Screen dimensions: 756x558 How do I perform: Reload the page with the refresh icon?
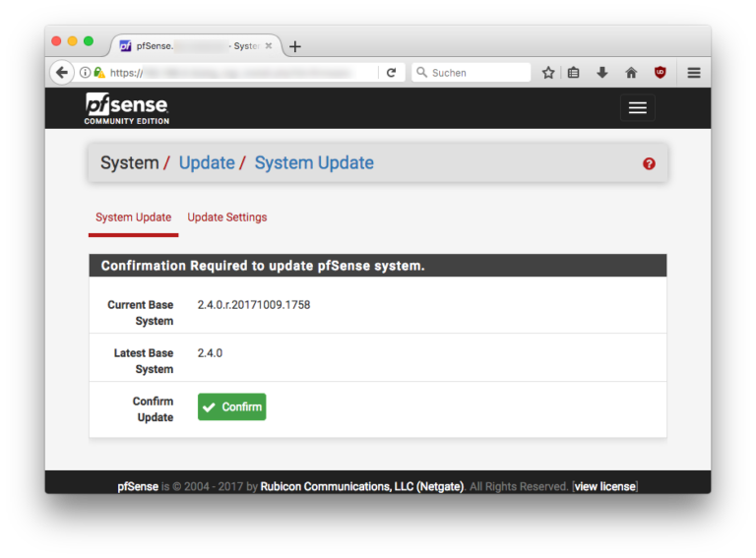coord(391,73)
